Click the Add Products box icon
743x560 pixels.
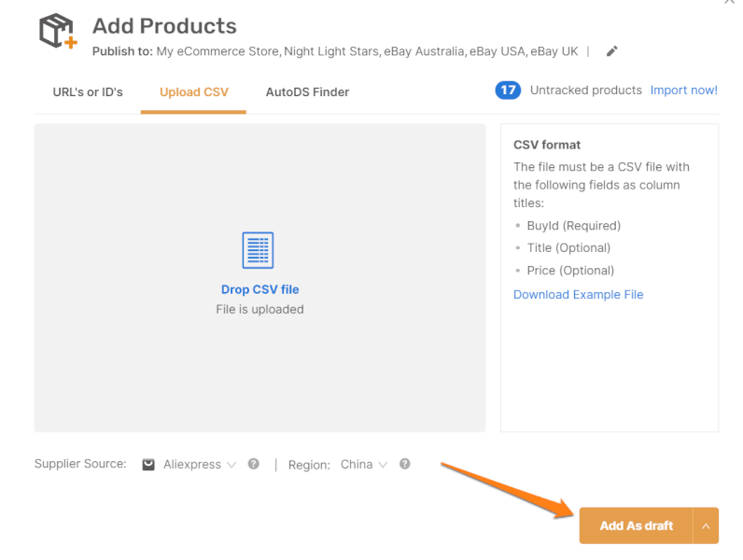point(57,32)
